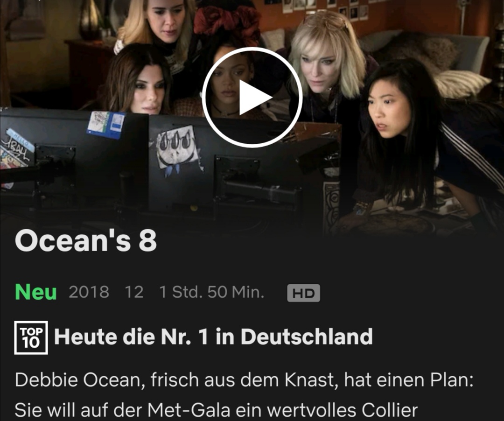Tap the photos pinned on the wall
Screen dimensions: 504x421
[325, 9]
